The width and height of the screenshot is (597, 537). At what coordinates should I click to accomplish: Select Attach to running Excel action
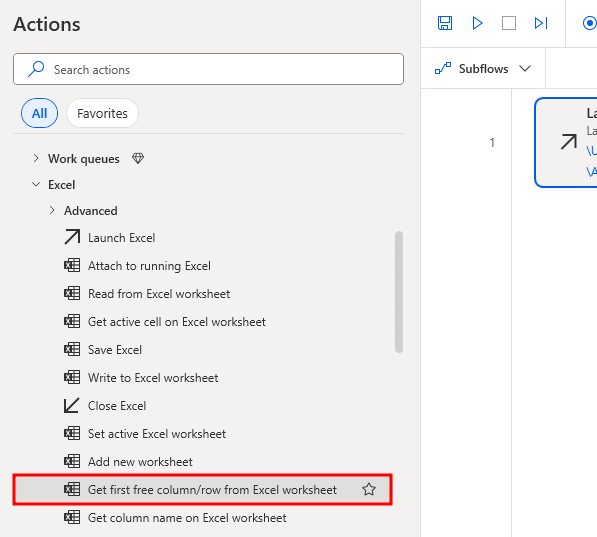pos(149,266)
